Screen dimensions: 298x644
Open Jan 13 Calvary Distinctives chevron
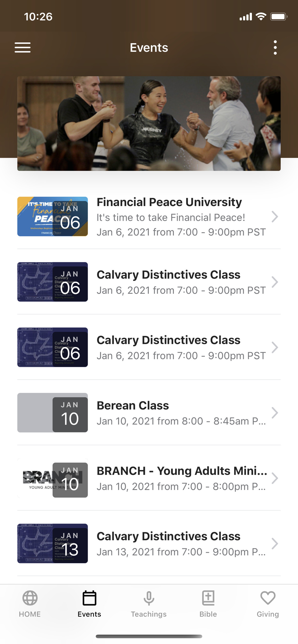point(275,544)
